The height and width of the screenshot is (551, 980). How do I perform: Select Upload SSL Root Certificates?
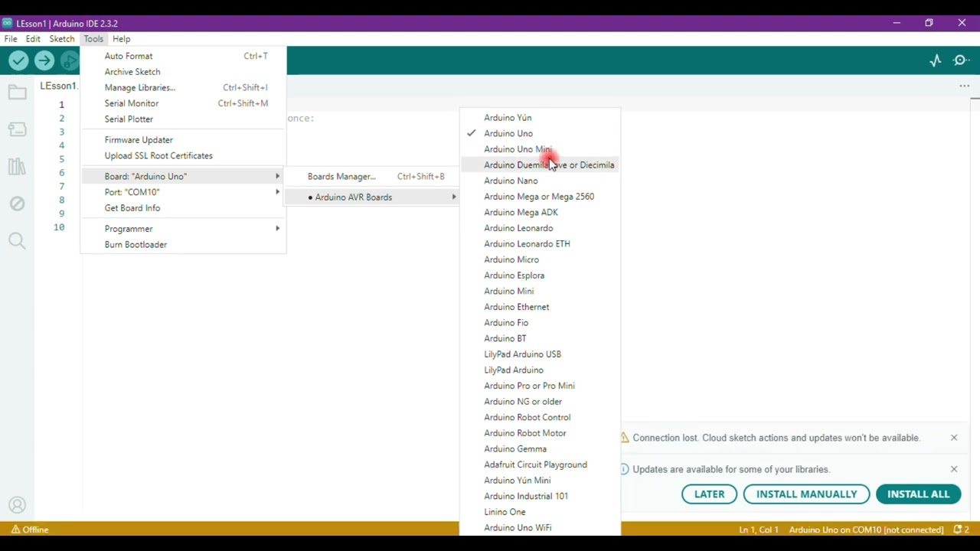tap(183, 155)
